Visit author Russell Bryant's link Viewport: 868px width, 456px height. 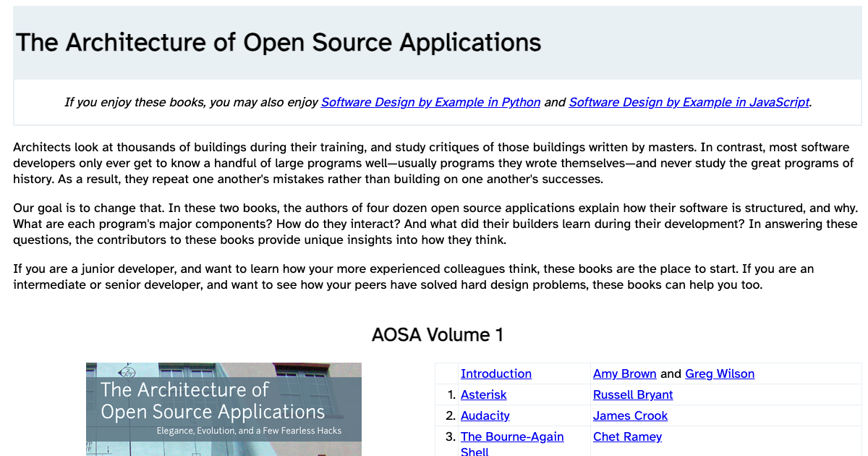point(633,394)
